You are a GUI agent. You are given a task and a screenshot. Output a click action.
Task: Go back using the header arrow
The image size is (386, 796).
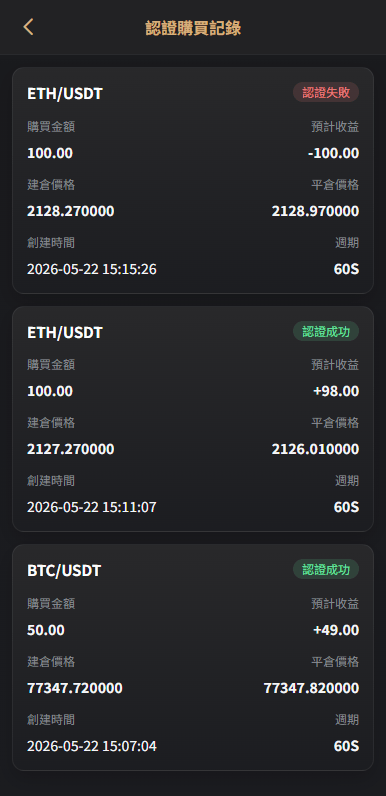28,27
